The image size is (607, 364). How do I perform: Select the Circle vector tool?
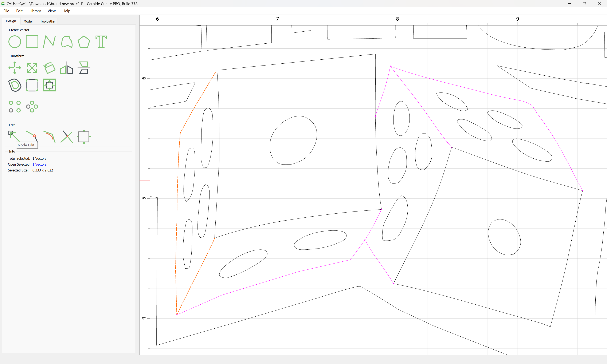[15, 42]
